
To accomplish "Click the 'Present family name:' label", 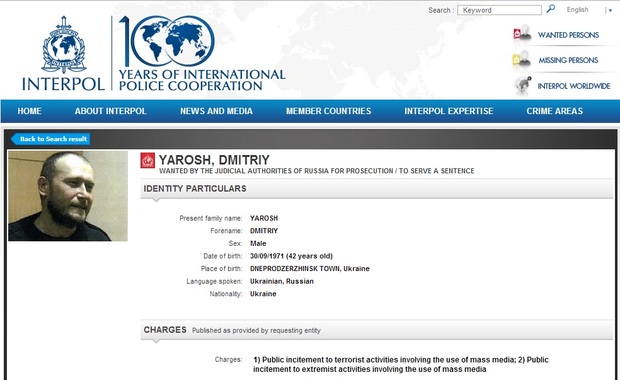I will pyautogui.click(x=211, y=218).
